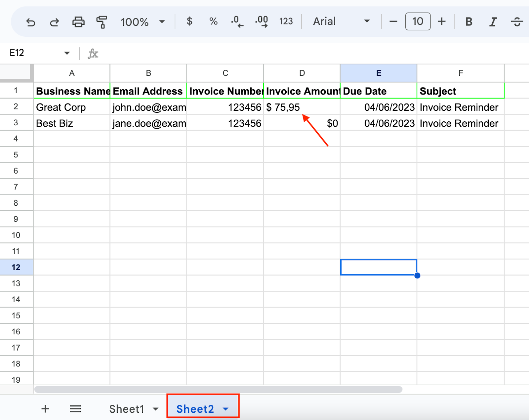Increase decimal places icon
Viewport: 529px width, 420px height.
(x=262, y=21)
